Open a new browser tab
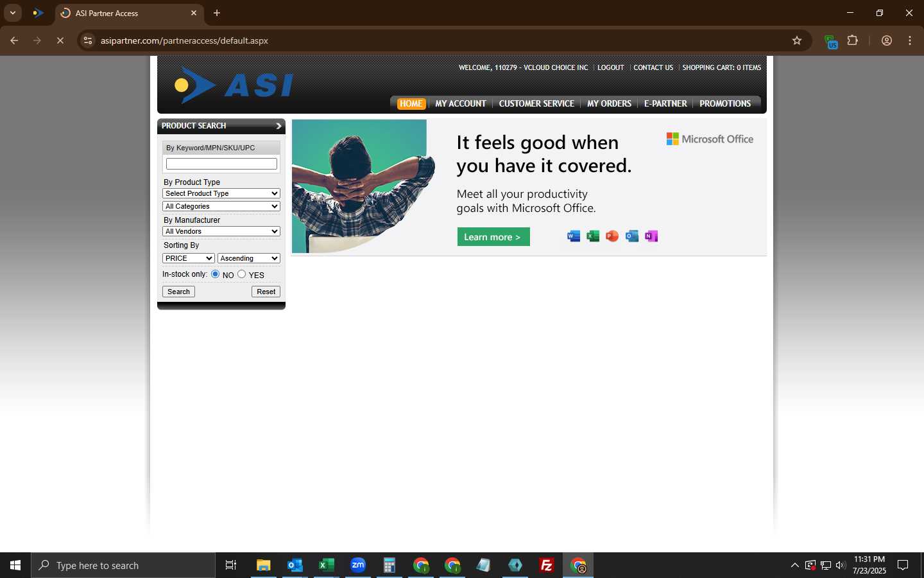 point(217,13)
